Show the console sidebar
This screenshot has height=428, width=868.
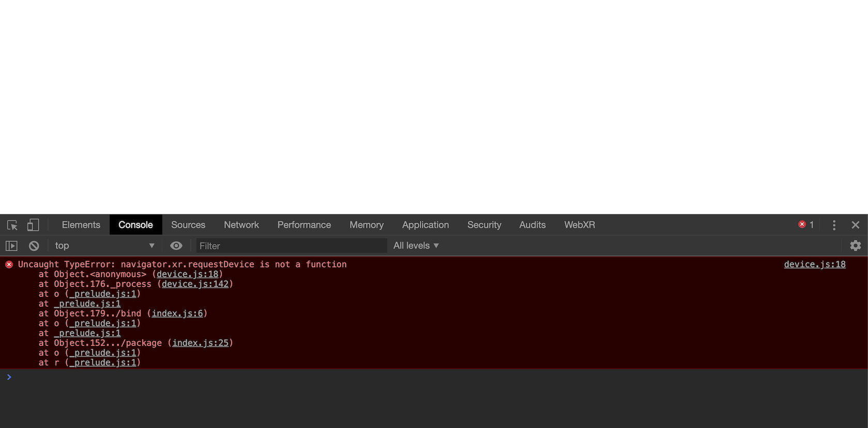(11, 246)
